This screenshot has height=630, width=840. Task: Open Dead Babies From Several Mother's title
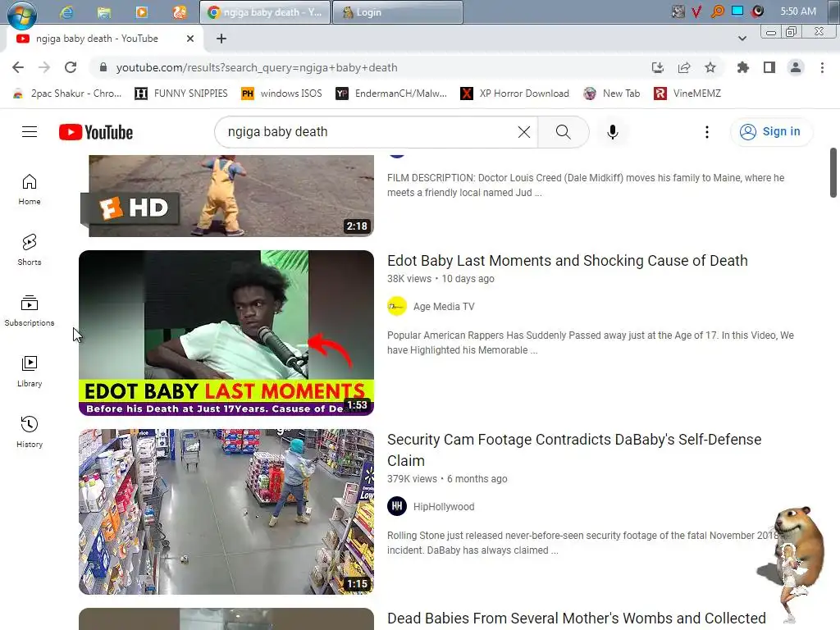tap(577, 619)
